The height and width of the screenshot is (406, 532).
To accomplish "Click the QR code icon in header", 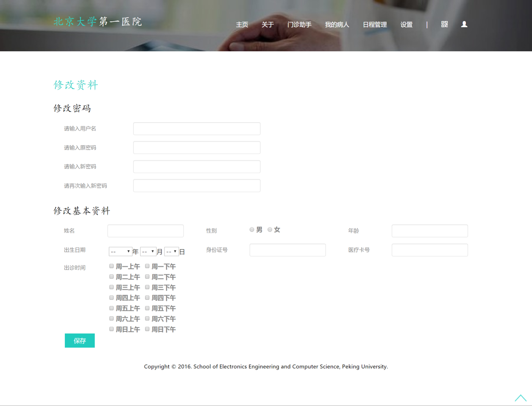I will (444, 24).
